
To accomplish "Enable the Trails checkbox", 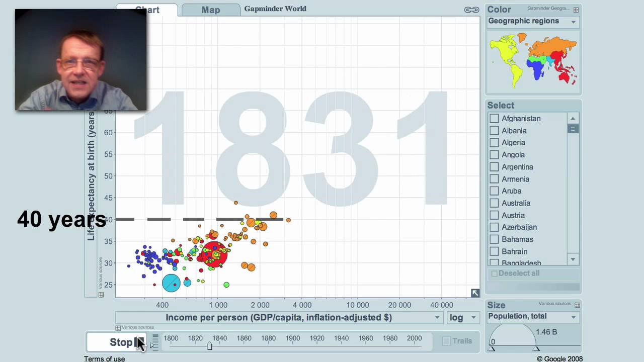I will [446, 341].
